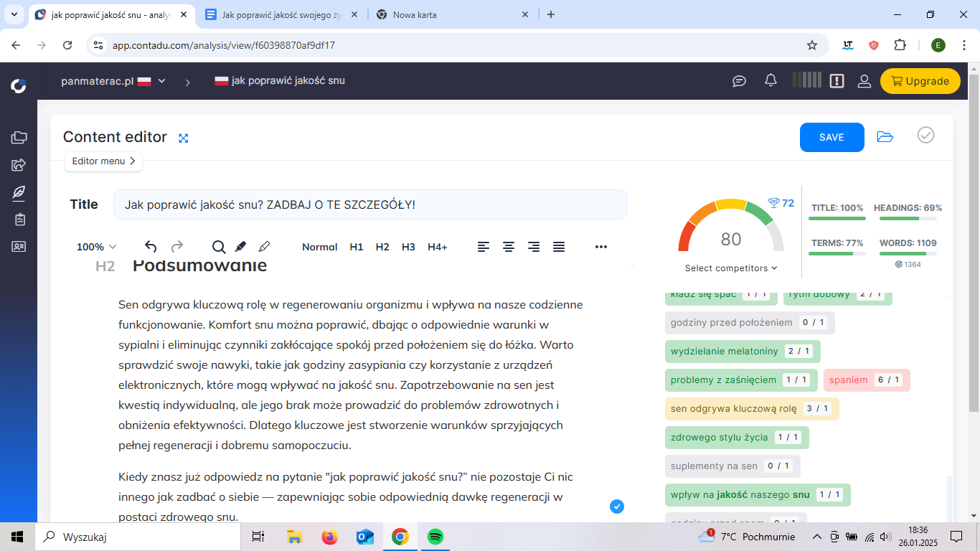Screen dimensions: 980x551
Task: Center-align text in the editor toolbar
Action: tap(509, 247)
